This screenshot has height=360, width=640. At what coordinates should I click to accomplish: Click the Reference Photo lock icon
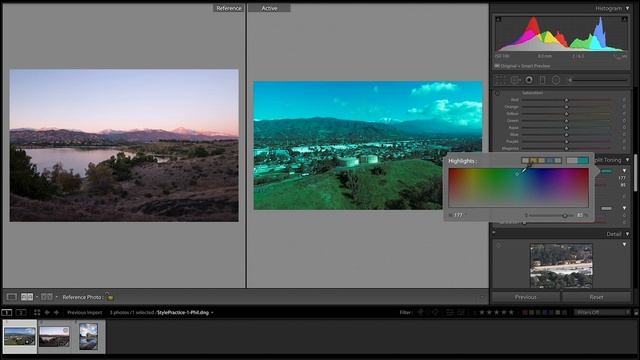pyautogui.click(x=109, y=297)
